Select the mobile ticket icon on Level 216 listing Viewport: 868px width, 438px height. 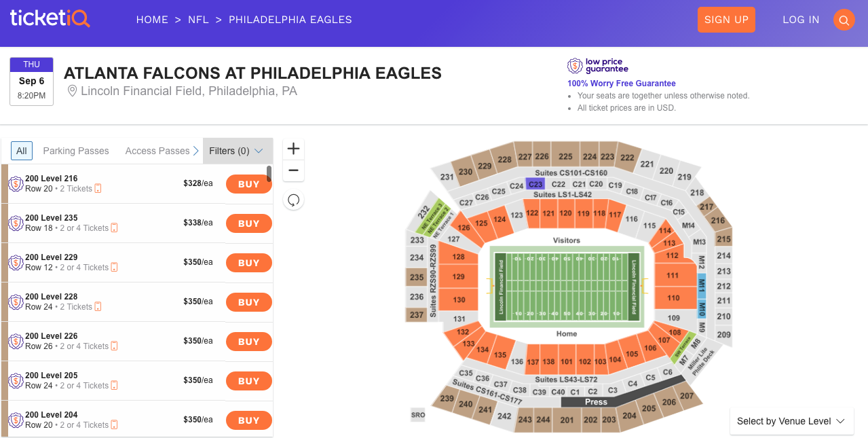point(97,188)
